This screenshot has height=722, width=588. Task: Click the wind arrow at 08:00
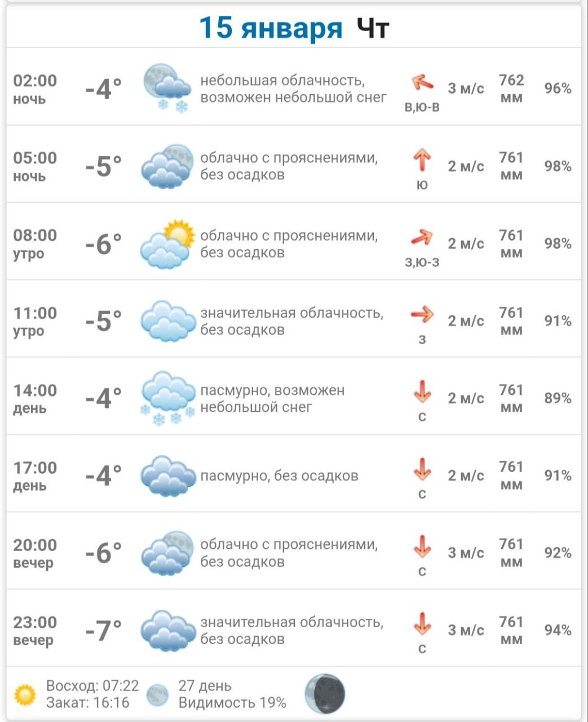pos(422,237)
